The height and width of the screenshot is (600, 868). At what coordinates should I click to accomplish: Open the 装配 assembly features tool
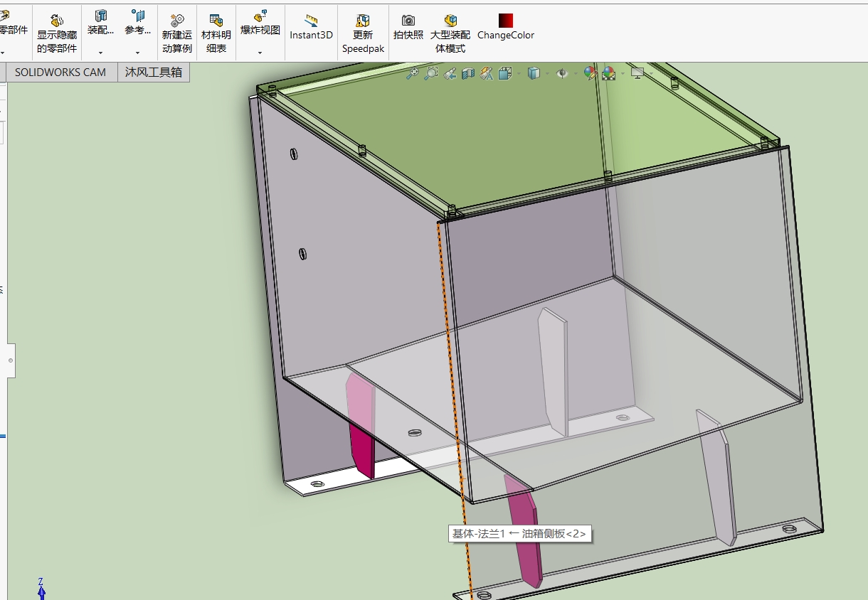[x=100, y=23]
